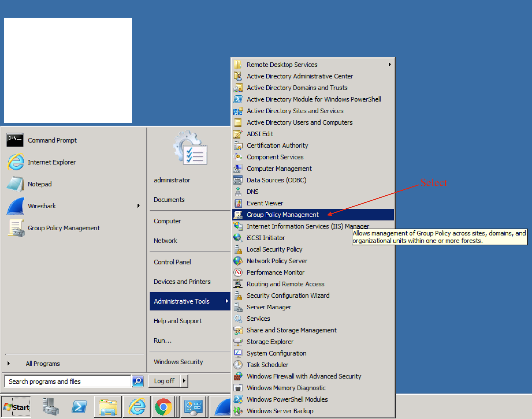The height and width of the screenshot is (419, 532).
Task: Open Windows Security
Action: [178, 362]
